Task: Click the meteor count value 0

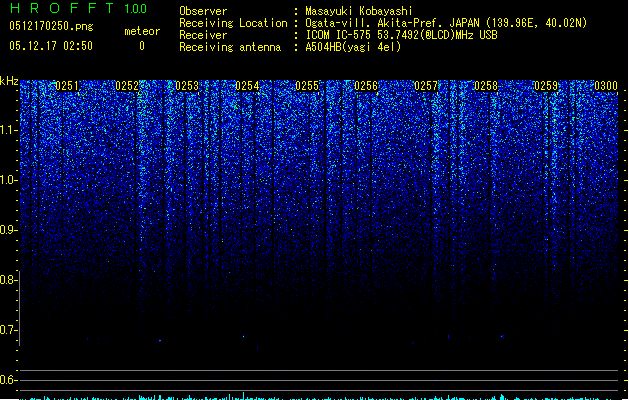Action: pos(142,46)
